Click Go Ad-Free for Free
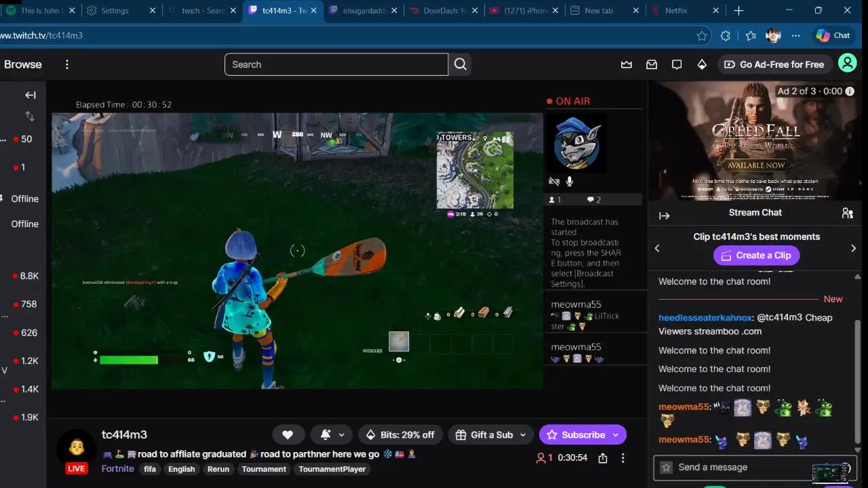The width and height of the screenshot is (868, 488). coord(774,64)
